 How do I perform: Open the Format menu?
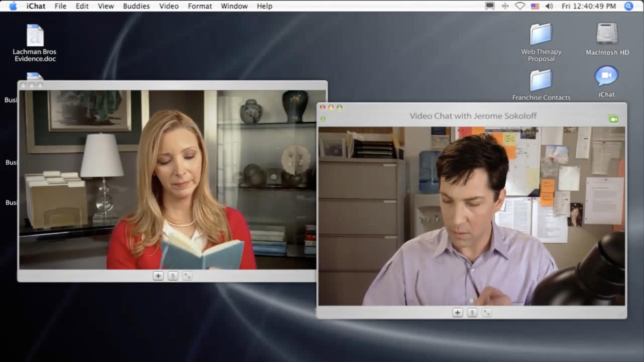tap(200, 6)
